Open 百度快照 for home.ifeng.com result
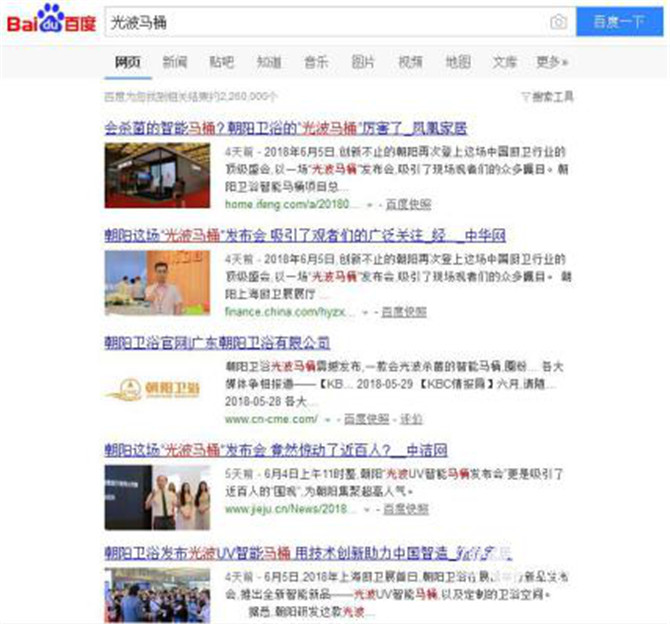 coord(408,205)
